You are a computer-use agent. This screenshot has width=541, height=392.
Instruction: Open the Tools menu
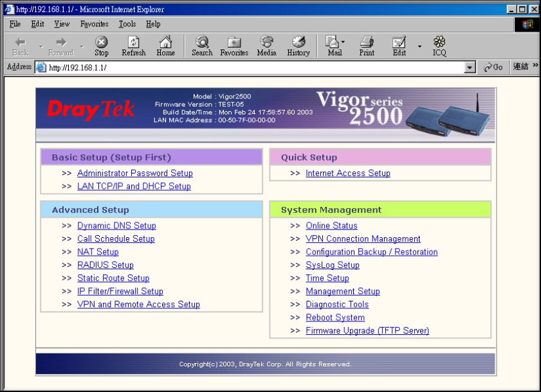(x=127, y=24)
